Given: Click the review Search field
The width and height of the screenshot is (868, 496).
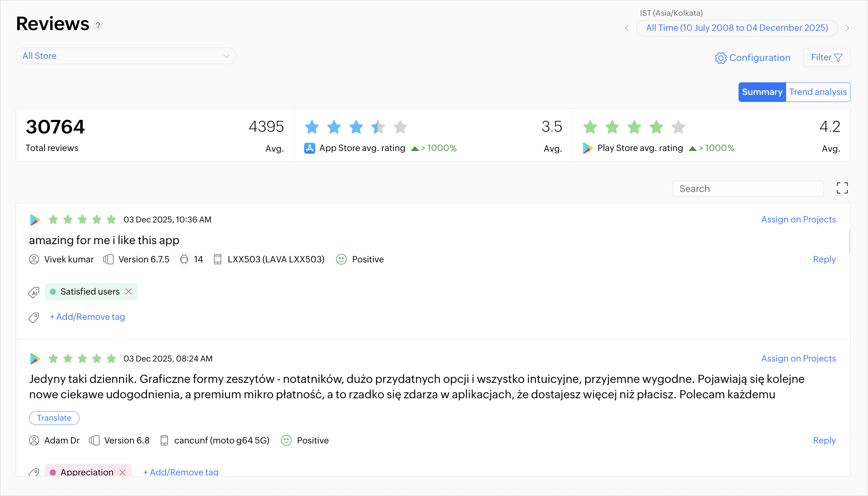Looking at the screenshot, I should [748, 189].
